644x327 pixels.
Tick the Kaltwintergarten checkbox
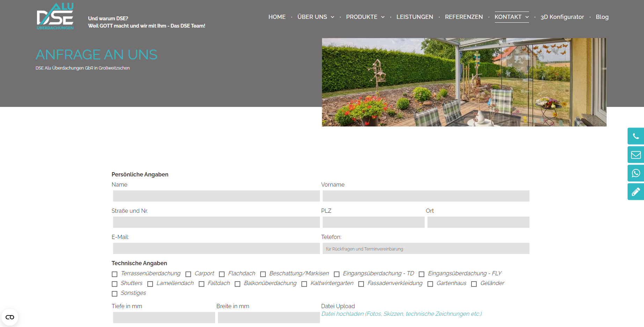[x=304, y=284]
